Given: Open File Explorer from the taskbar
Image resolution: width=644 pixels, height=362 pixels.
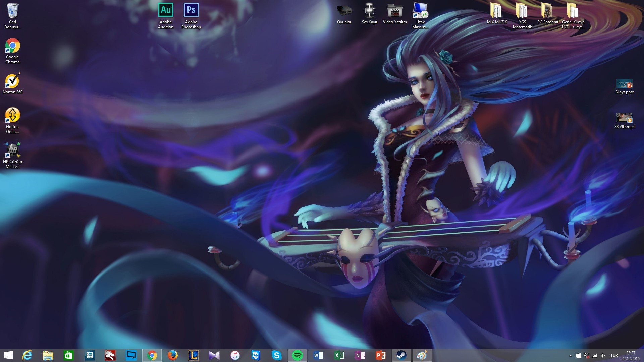Looking at the screenshot, I should 48,355.
